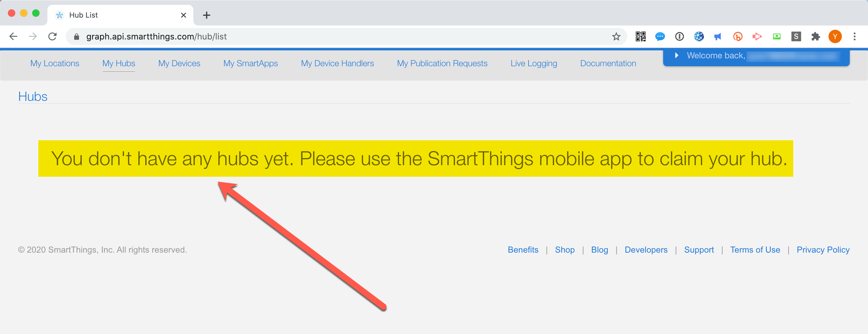Click the 2020 SmartThings copyright text
The image size is (868, 334).
point(102,250)
